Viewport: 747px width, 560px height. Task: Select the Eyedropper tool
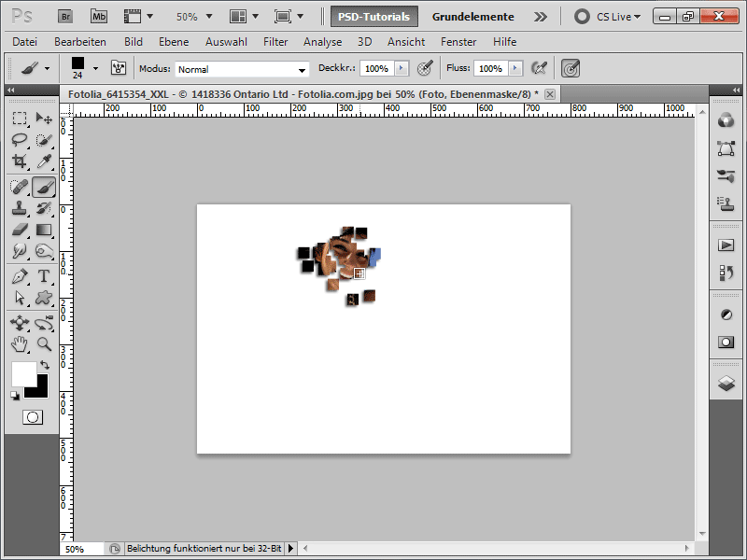[x=44, y=161]
